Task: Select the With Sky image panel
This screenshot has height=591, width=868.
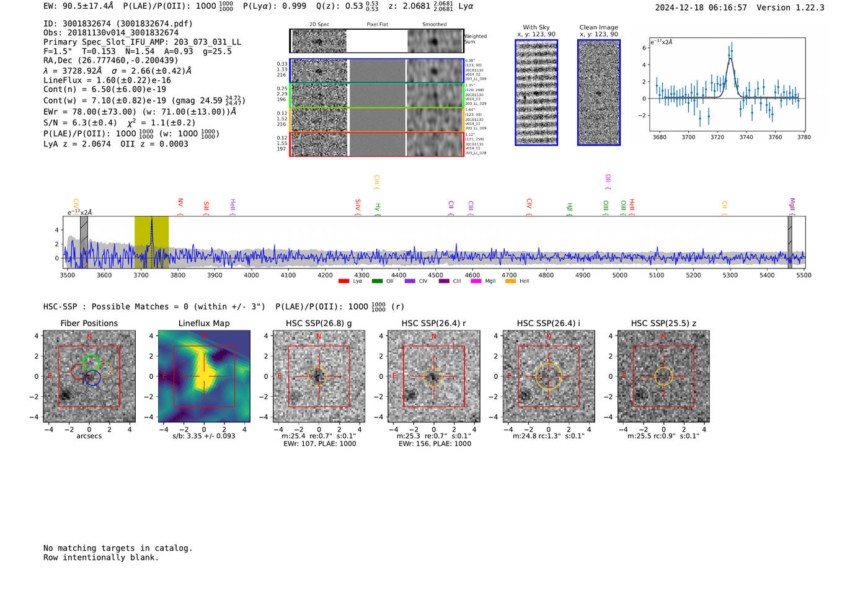Action: click(536, 92)
